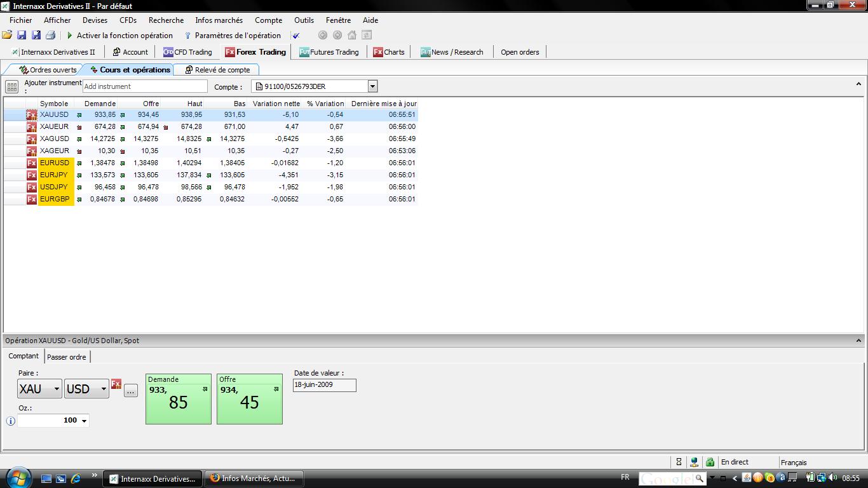Click the Fx icon next to USD dropdown
The width and height of the screenshot is (868, 488).
(116, 384)
